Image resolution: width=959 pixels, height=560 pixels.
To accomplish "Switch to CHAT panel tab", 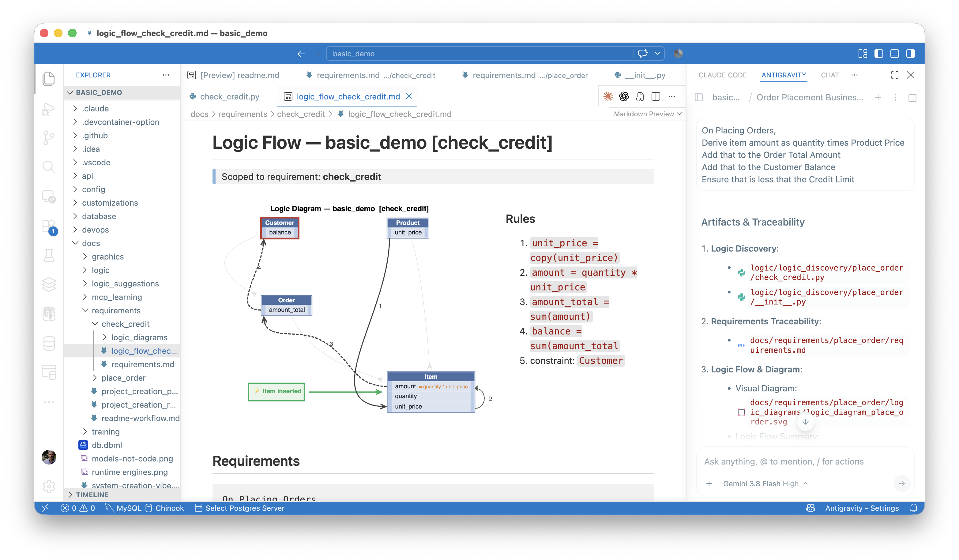I will tap(829, 75).
